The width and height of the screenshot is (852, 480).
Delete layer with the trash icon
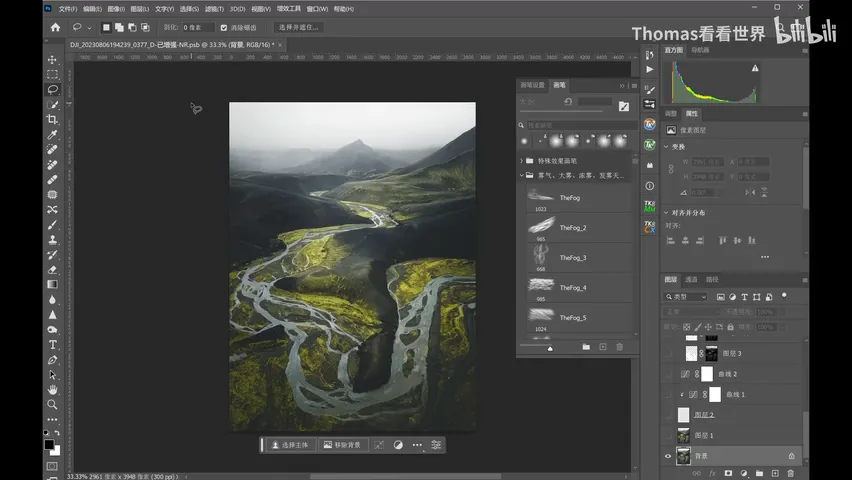click(791, 473)
